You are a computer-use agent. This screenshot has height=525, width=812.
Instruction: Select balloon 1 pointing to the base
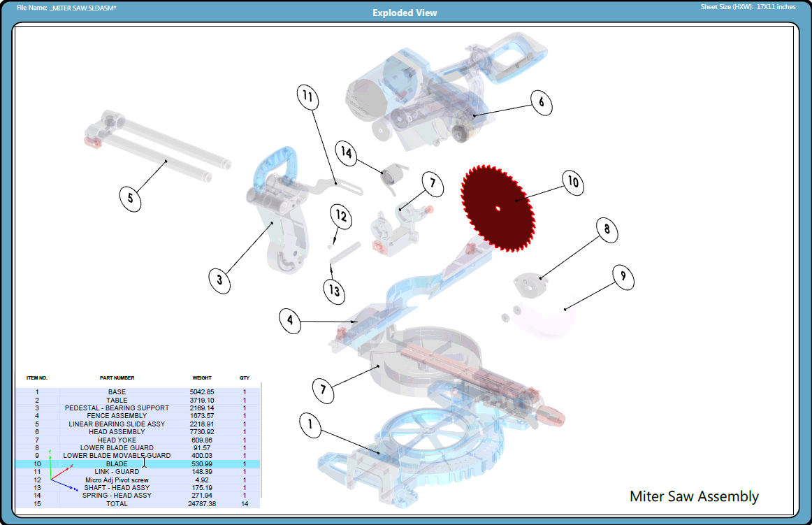310,425
